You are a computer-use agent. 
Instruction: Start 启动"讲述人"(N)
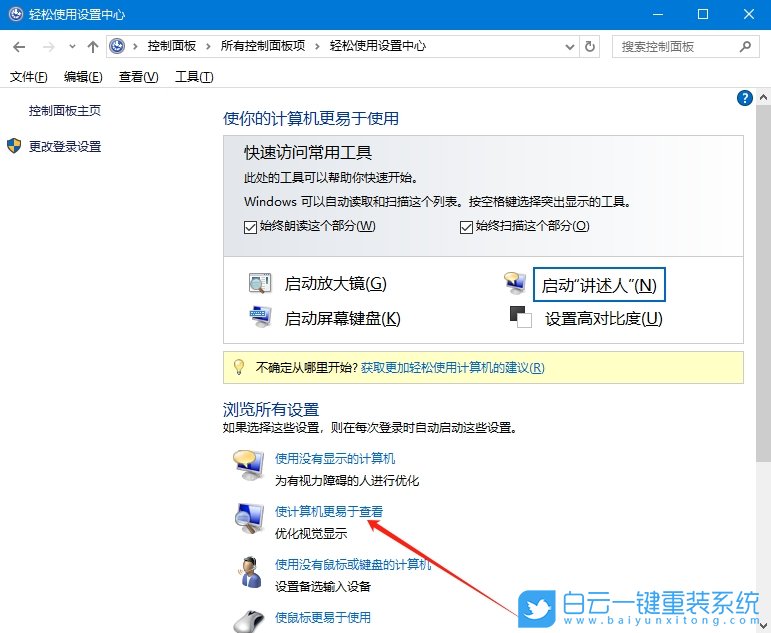(599, 285)
